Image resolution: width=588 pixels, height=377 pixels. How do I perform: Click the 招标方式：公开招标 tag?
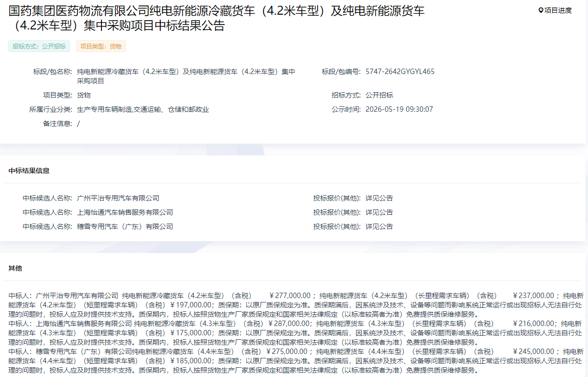pos(39,46)
